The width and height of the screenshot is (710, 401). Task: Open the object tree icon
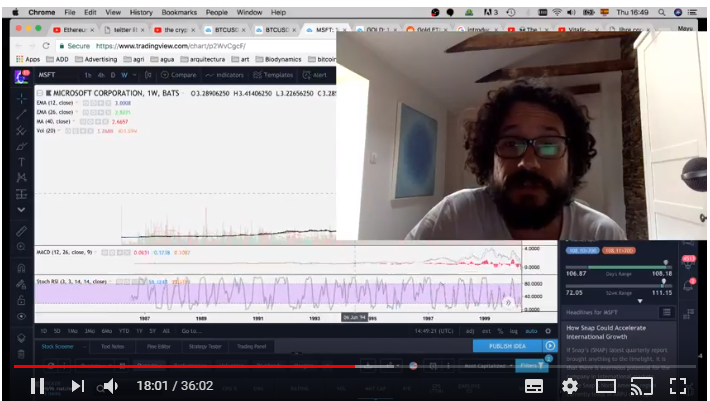pyautogui.click(x=21, y=338)
